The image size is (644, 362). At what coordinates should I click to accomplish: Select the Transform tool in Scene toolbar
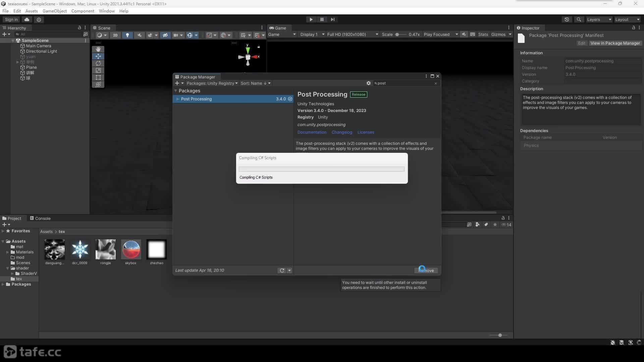[x=98, y=84]
